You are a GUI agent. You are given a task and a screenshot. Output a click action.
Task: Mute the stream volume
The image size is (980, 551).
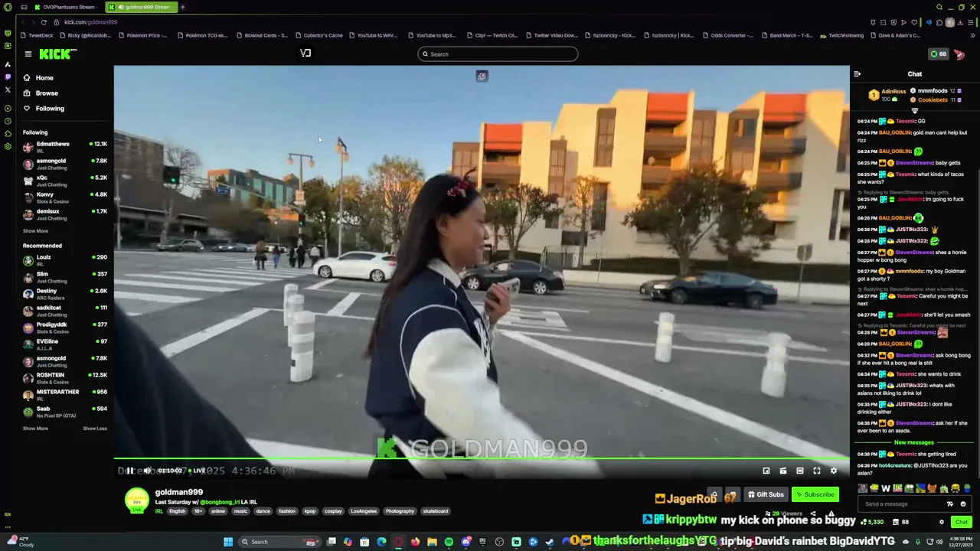point(147,471)
